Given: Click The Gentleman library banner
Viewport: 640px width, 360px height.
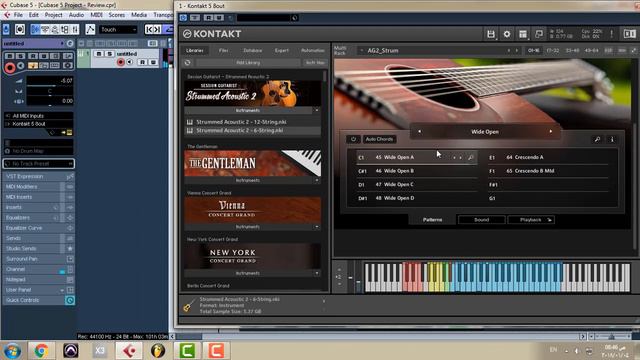Looking at the screenshot, I should coord(252,163).
